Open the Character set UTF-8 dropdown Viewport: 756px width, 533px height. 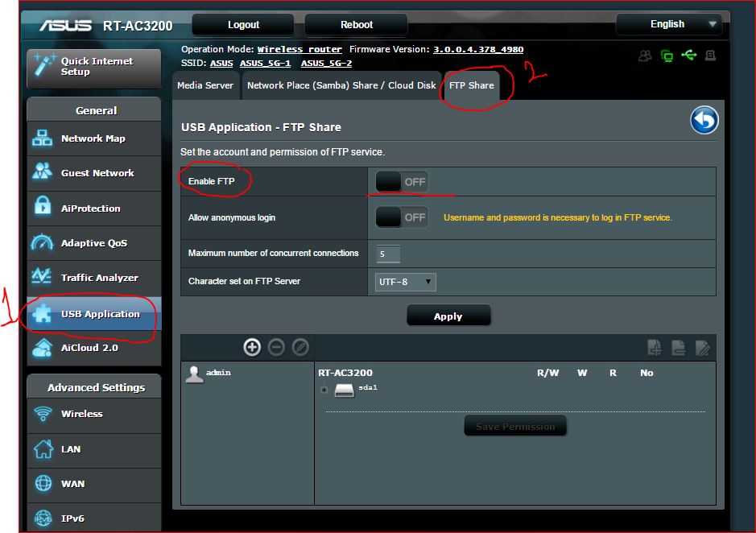pos(405,282)
